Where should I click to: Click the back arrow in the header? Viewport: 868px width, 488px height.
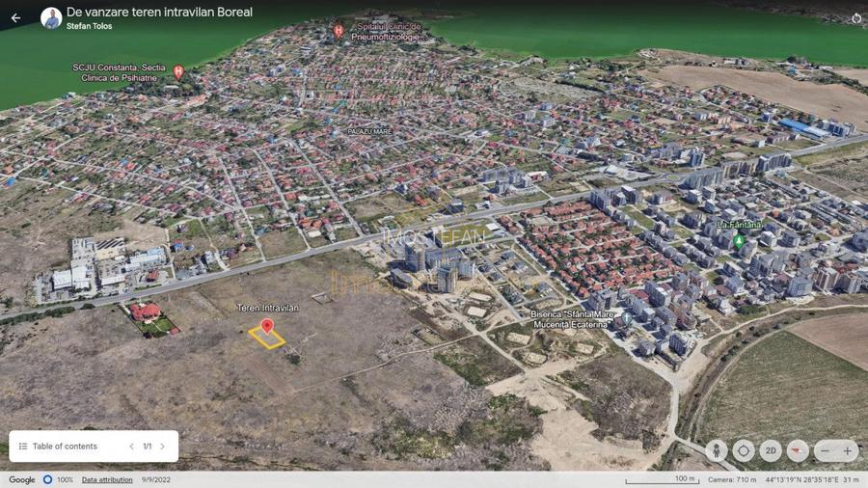[15, 17]
